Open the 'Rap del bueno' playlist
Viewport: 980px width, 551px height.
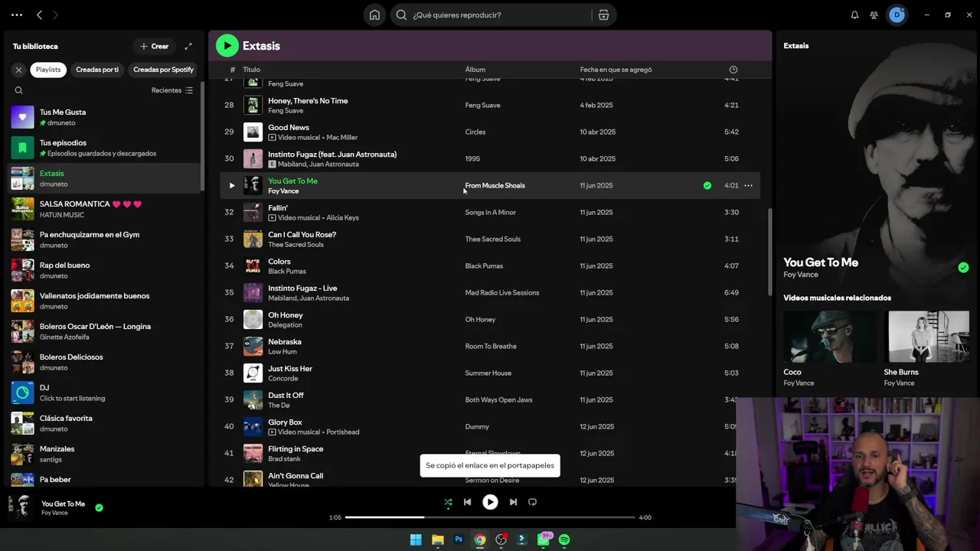click(x=103, y=270)
